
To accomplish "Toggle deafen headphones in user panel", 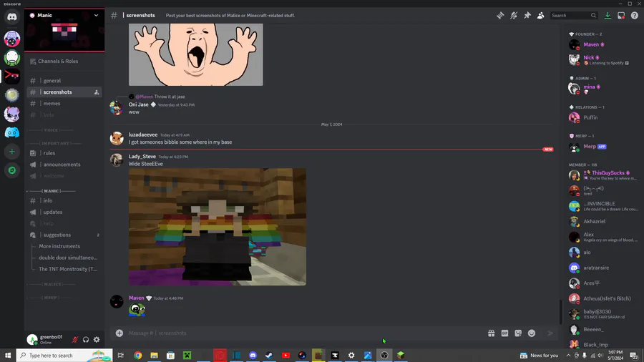I will [86, 339].
